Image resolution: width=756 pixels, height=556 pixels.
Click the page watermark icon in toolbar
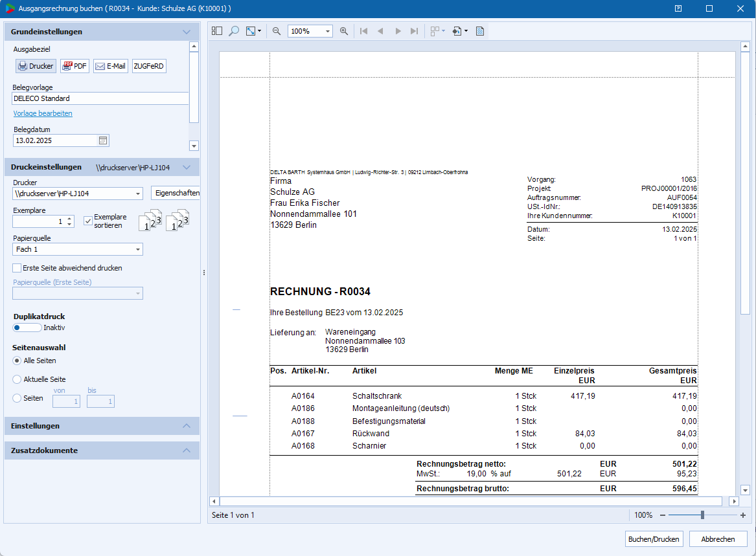point(480,31)
